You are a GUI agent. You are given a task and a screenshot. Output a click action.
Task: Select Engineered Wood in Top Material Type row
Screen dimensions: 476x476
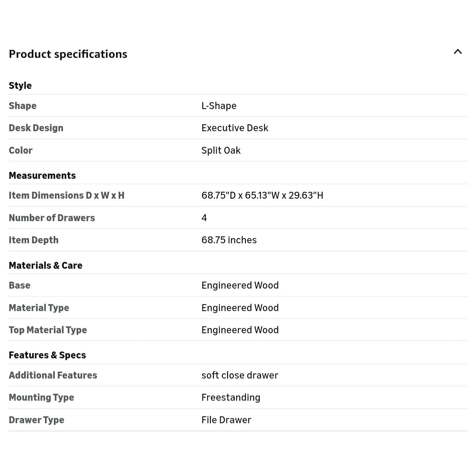pyautogui.click(x=240, y=330)
